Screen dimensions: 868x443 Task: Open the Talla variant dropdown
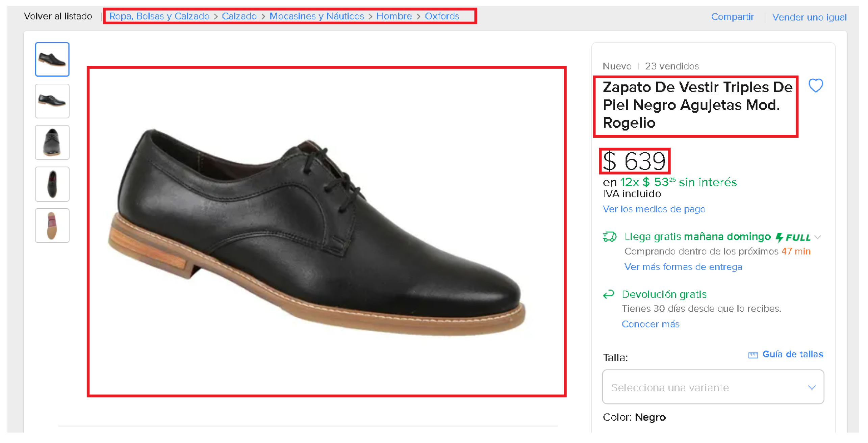[713, 387]
